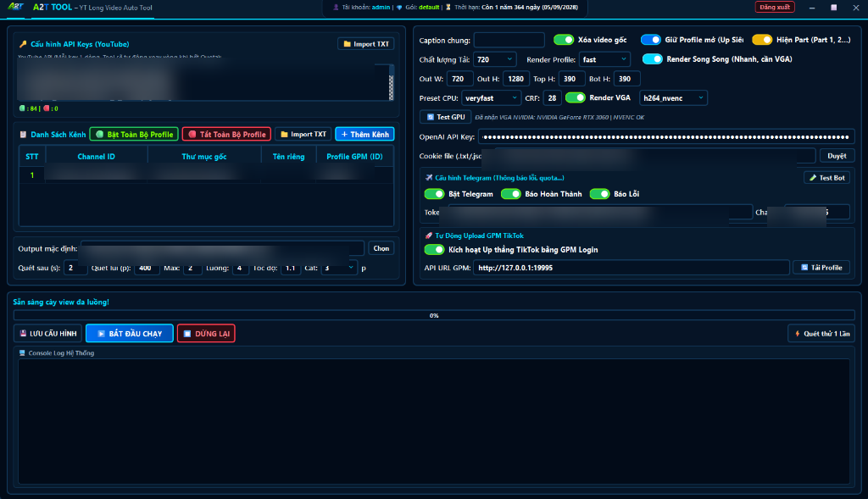Image resolution: width=868 pixels, height=499 pixels.
Task: Send a test message with Test Bot
Action: pyautogui.click(x=827, y=178)
